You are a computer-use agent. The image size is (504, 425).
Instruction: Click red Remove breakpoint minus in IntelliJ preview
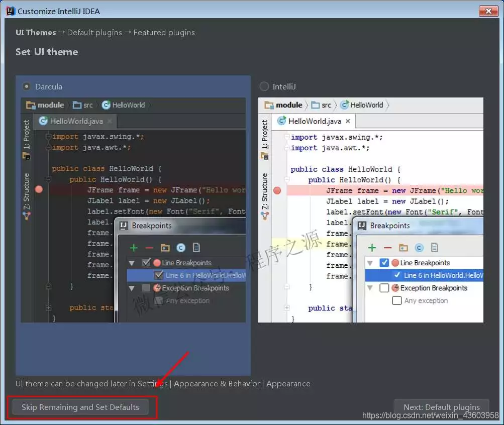tap(387, 248)
